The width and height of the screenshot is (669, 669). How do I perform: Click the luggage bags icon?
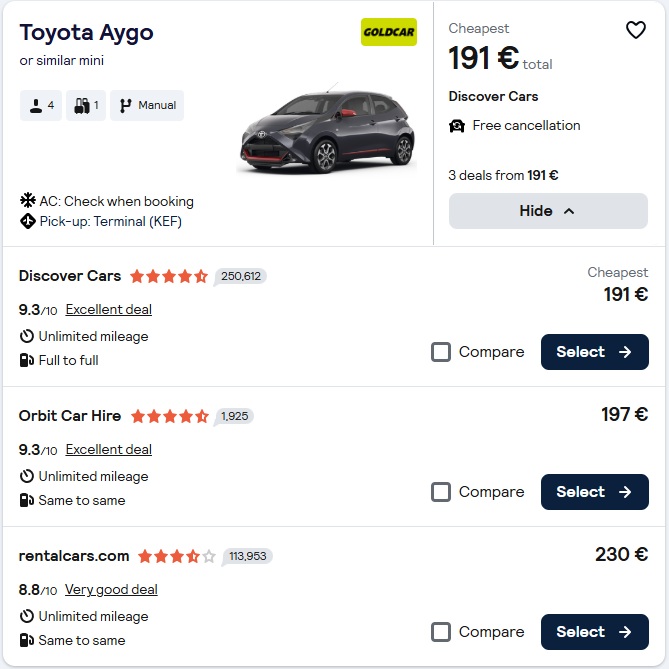(82, 105)
